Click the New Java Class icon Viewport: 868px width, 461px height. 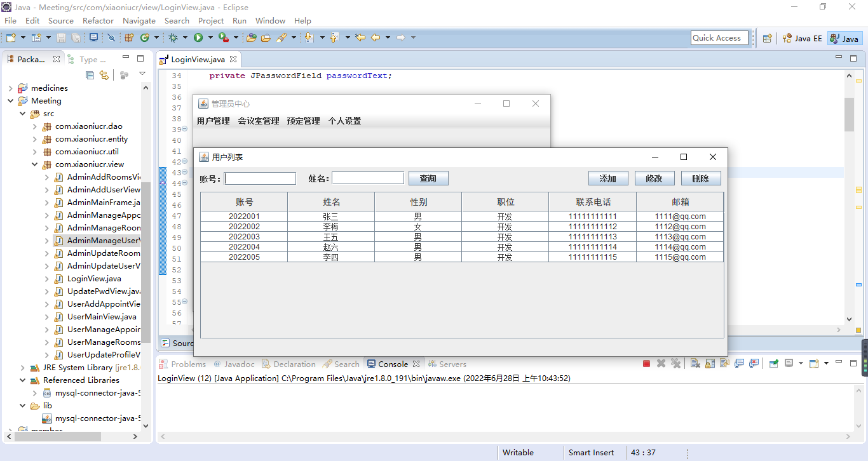(x=145, y=37)
